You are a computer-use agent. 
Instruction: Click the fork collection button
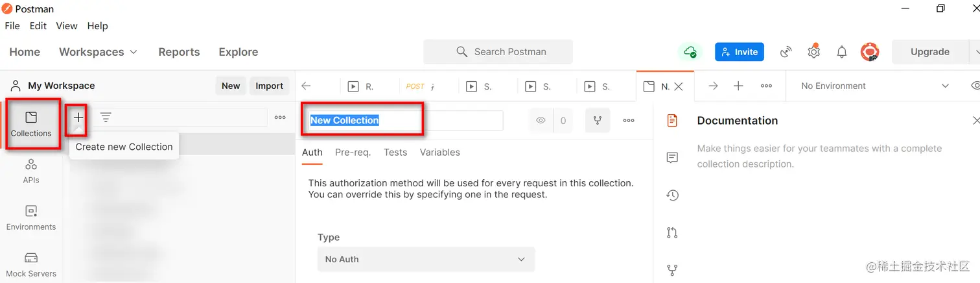coord(598,120)
